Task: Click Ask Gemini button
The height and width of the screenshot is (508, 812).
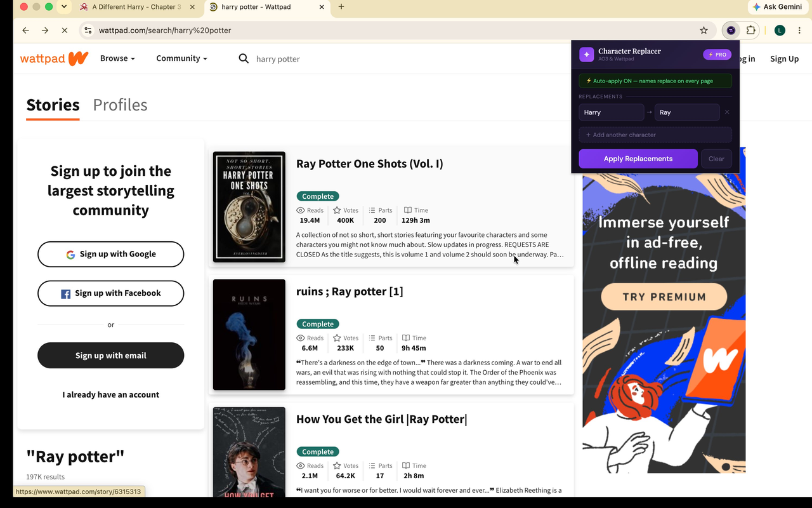Action: click(777, 7)
